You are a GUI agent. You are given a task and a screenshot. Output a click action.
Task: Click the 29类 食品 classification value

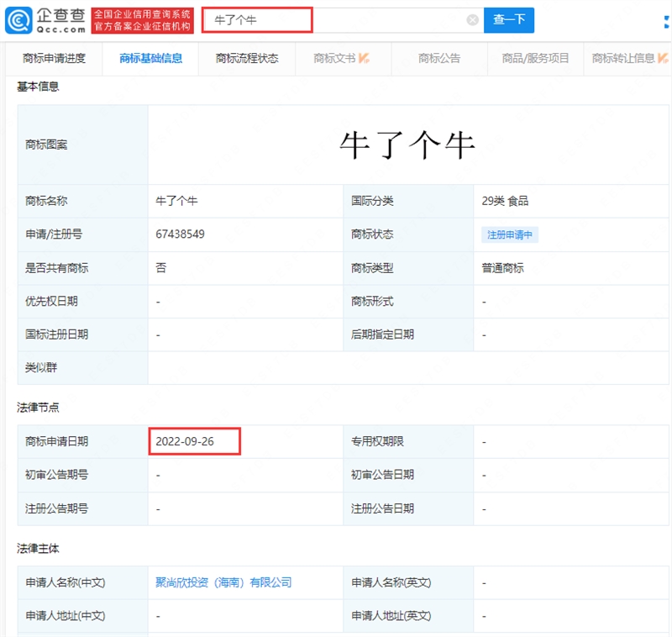(504, 201)
